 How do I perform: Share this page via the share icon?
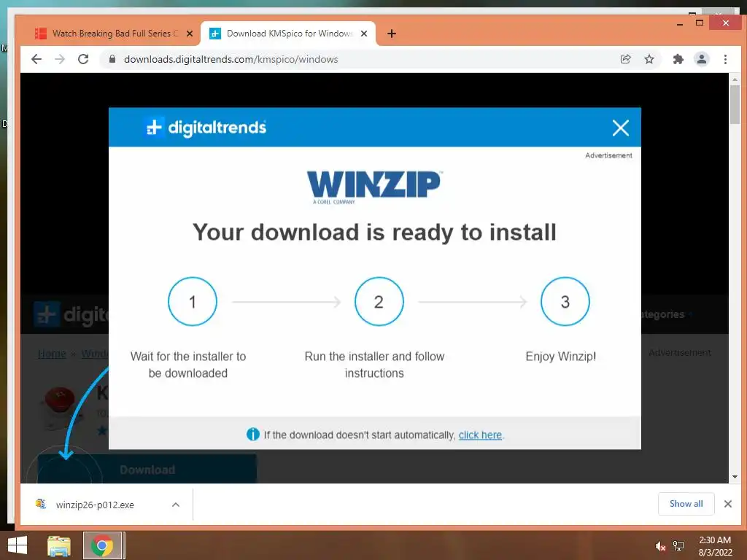(x=625, y=59)
